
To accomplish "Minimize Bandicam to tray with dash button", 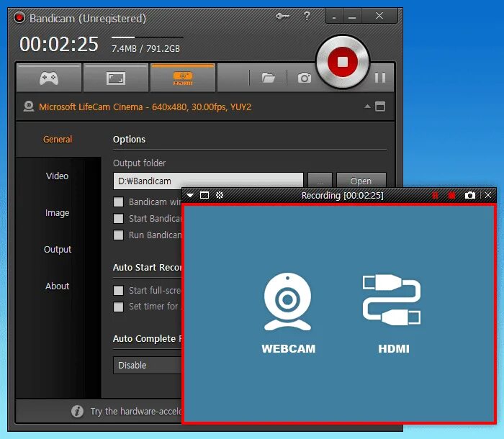I will [x=334, y=16].
